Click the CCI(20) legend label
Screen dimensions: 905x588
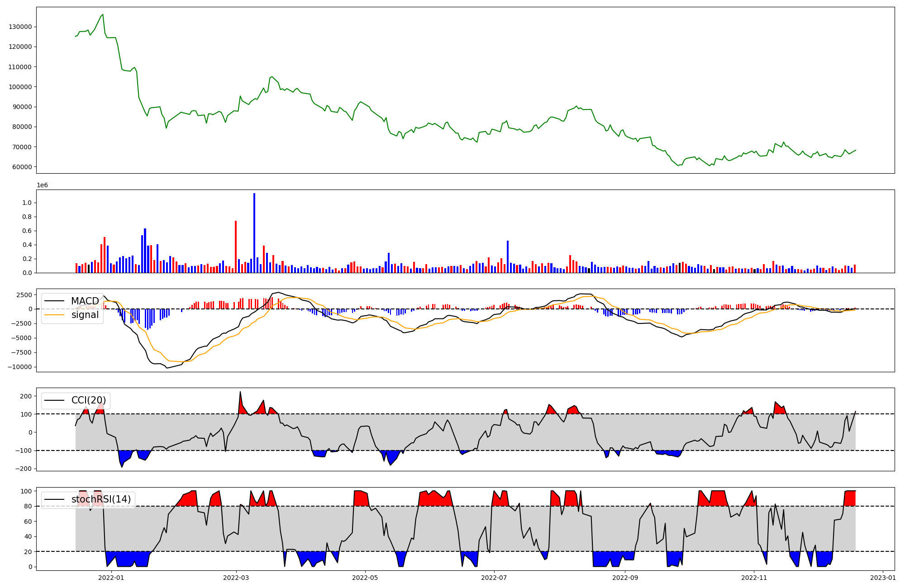coord(89,400)
